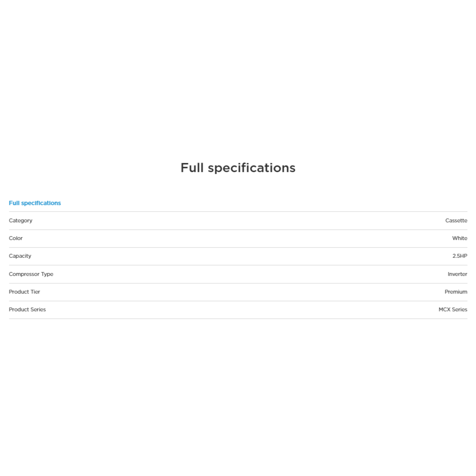This screenshot has width=476, height=476.
Task: Select the Color specification label
Action: click(16, 238)
